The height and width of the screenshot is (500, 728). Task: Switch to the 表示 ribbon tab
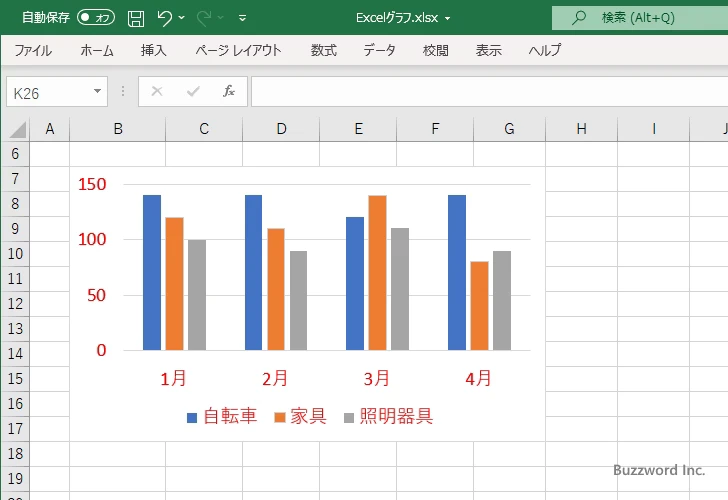(488, 50)
